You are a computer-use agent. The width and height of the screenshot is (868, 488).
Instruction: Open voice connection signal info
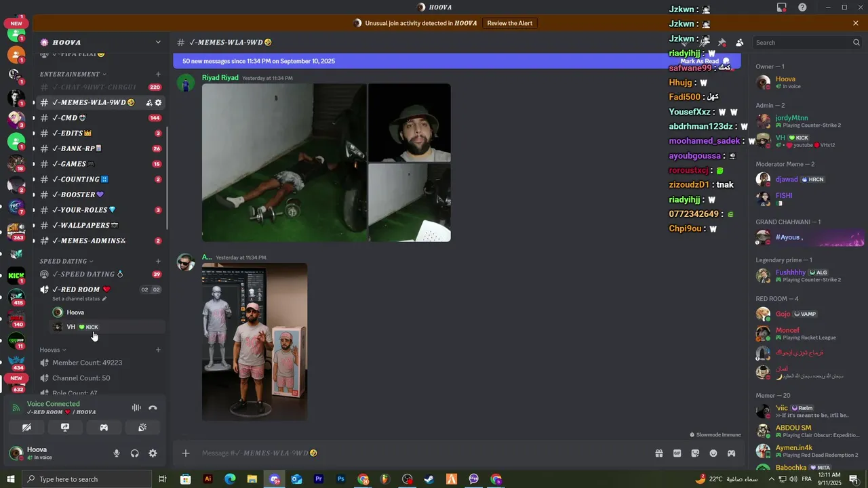point(16,408)
